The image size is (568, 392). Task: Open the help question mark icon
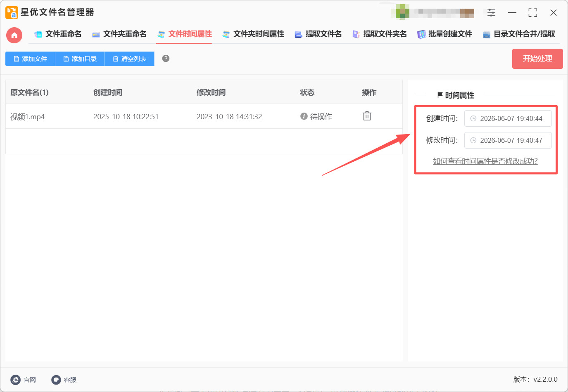[166, 59]
